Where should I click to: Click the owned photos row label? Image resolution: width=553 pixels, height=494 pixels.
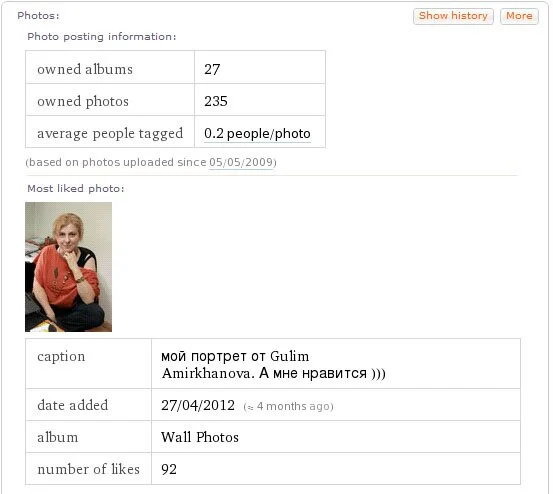(x=83, y=102)
